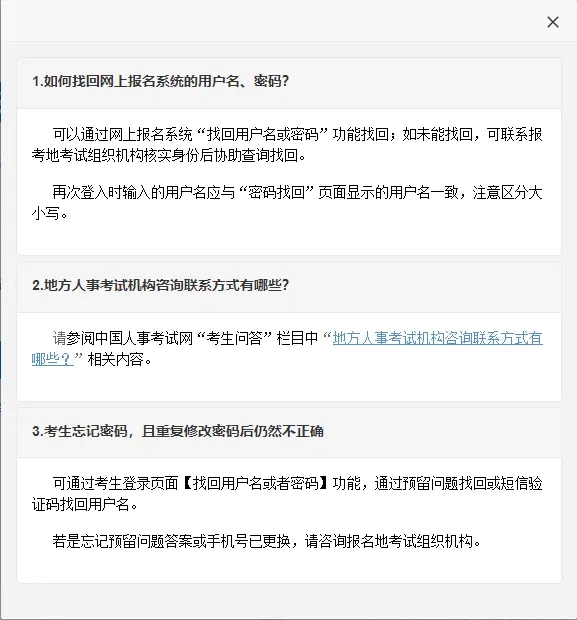The width and height of the screenshot is (577, 620).
Task: Click the text 相关内容 after the link
Action: [x=115, y=359]
